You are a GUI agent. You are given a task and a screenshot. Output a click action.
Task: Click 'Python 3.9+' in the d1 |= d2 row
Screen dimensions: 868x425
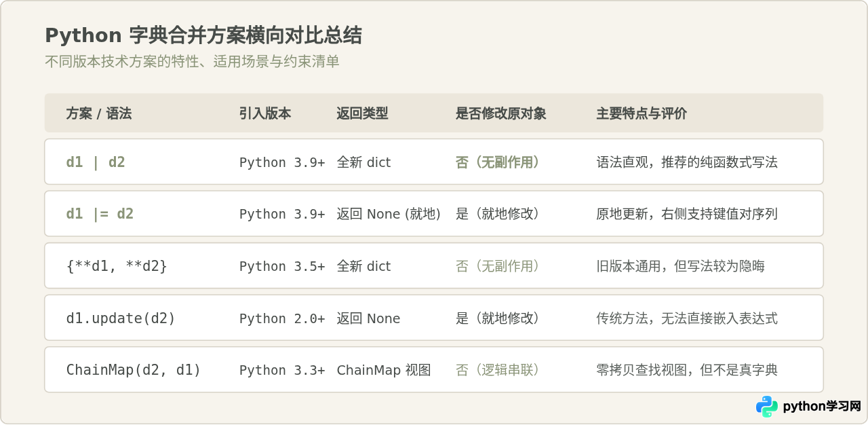tap(282, 214)
